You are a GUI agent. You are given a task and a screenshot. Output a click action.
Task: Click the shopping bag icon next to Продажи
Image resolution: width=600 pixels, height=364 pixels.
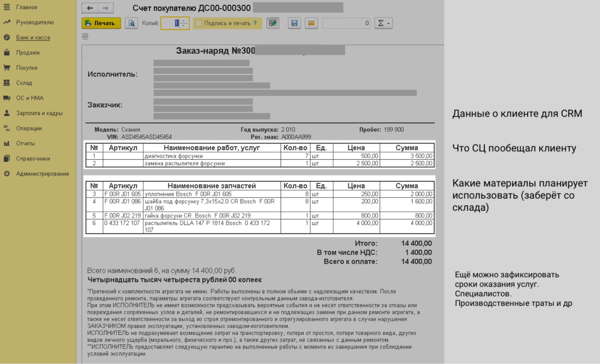(7, 53)
